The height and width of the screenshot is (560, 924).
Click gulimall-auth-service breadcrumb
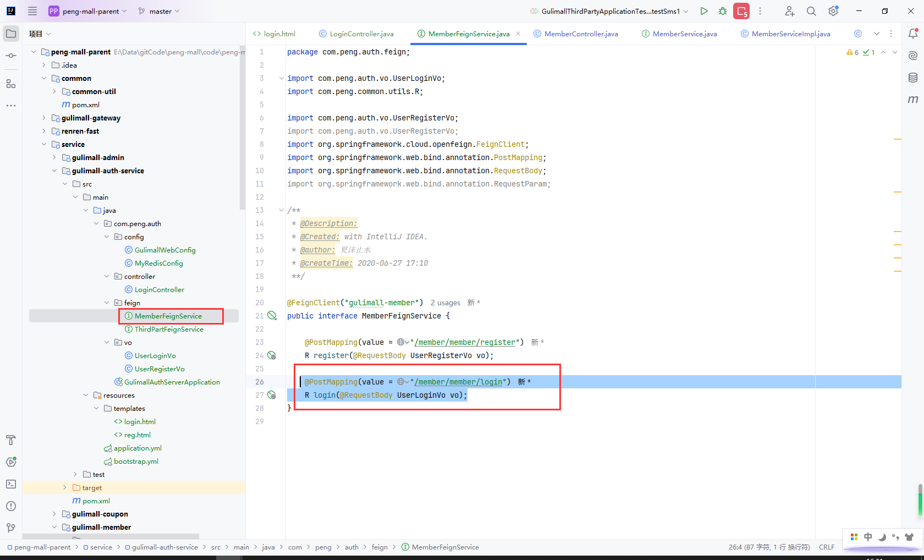click(x=164, y=547)
